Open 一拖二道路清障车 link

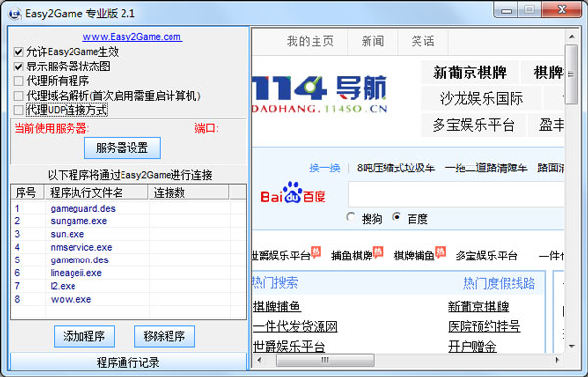coord(486,167)
